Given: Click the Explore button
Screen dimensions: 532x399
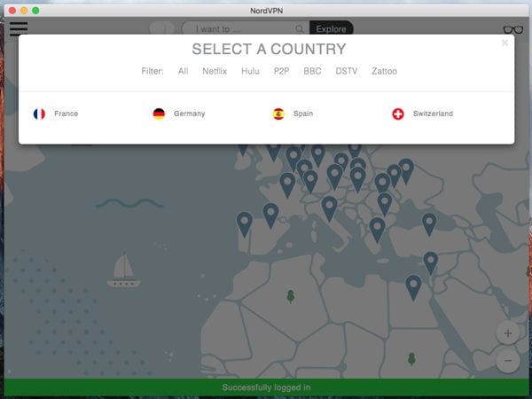Looking at the screenshot, I should (331, 29).
